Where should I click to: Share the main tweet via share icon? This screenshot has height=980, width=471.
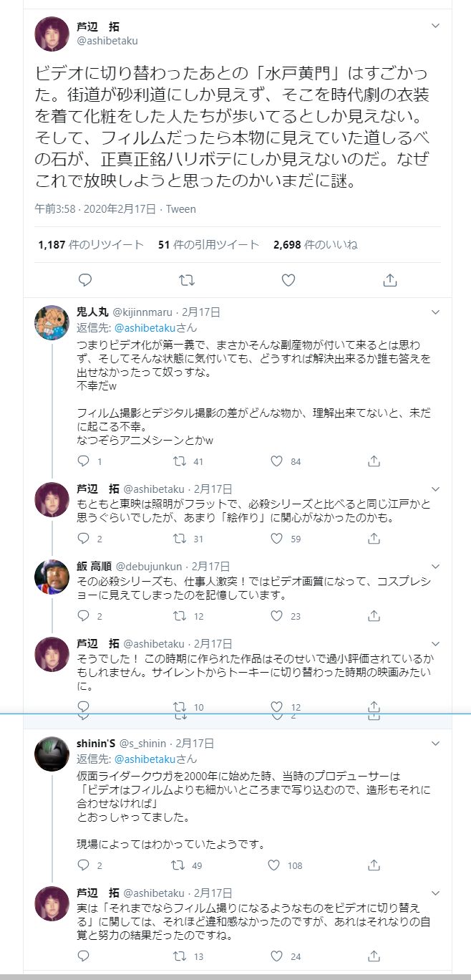click(389, 280)
